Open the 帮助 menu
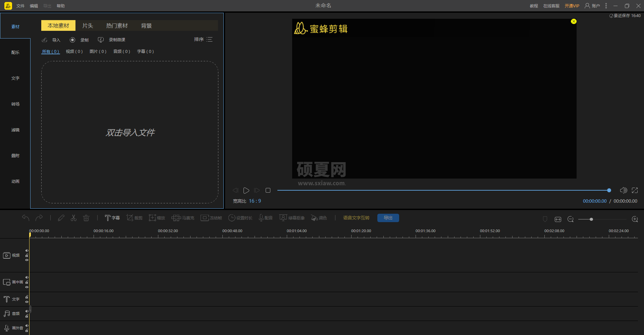The image size is (644, 335). tap(61, 6)
